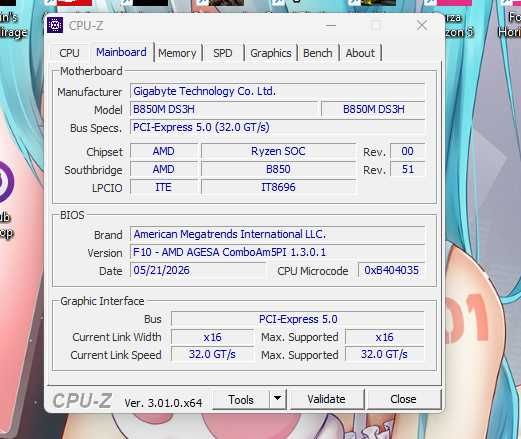The height and width of the screenshot is (439, 521).
Task: Click the Current Link Speed 32.0 GT/s value
Action: coord(212,354)
